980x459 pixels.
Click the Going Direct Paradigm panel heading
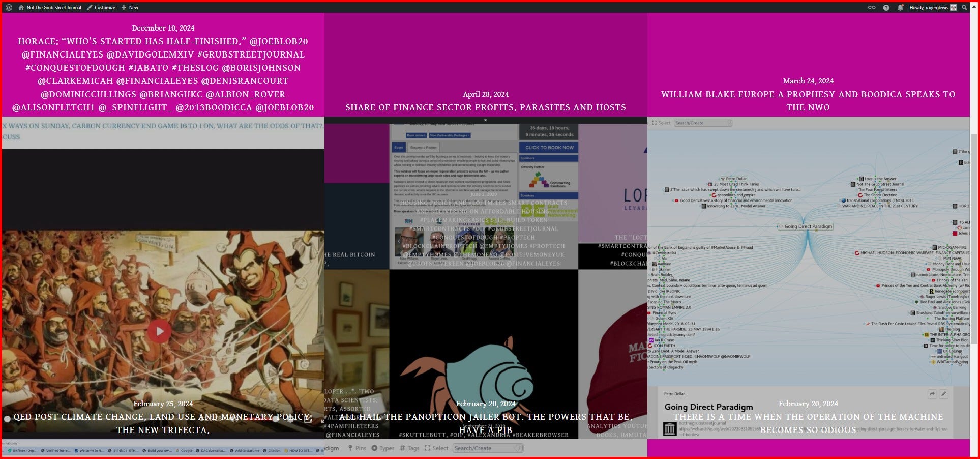pos(708,407)
